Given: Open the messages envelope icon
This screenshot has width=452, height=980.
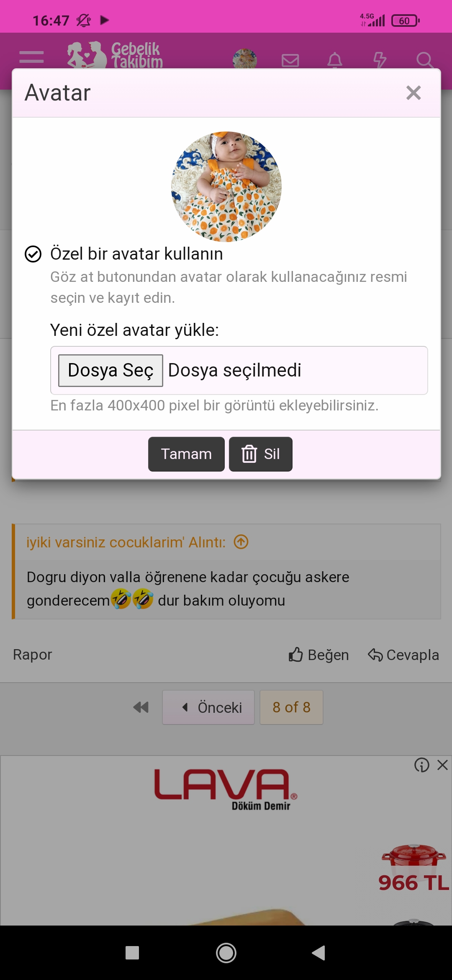Looking at the screenshot, I should pyautogui.click(x=290, y=60).
